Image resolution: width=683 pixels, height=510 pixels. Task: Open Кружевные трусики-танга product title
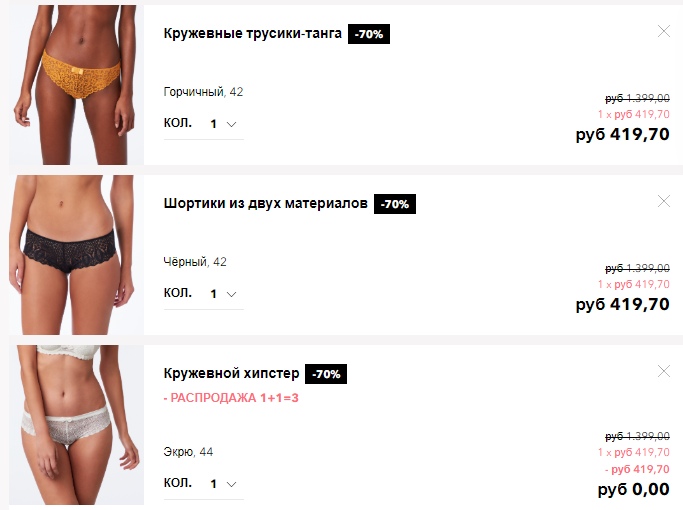253,34
